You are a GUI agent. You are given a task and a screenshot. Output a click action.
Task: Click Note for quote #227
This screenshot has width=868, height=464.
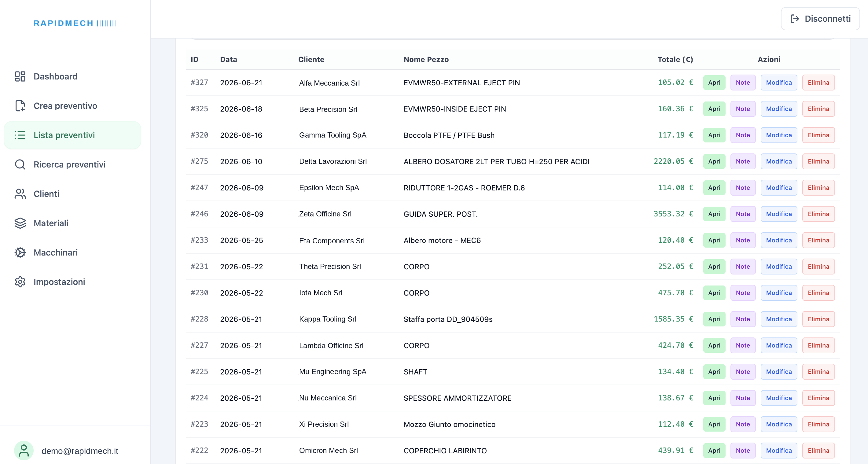tap(743, 345)
